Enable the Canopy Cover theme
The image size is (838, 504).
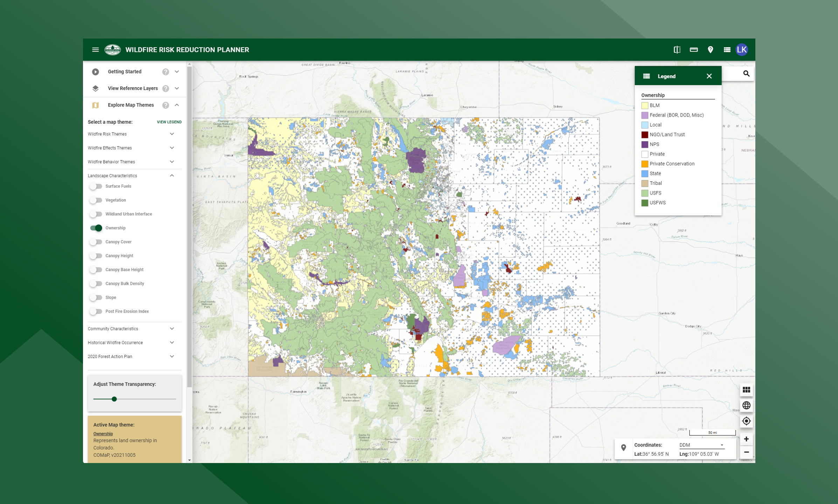96,242
